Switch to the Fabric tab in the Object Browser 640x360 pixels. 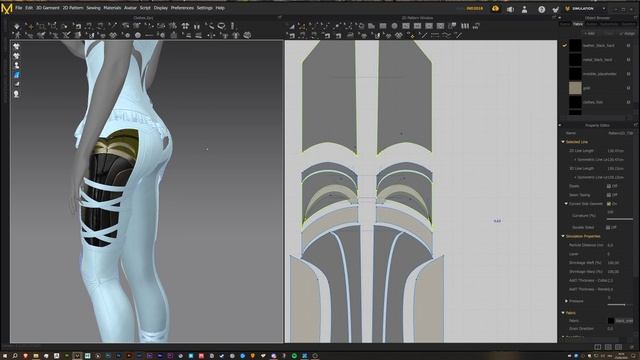click(x=578, y=24)
